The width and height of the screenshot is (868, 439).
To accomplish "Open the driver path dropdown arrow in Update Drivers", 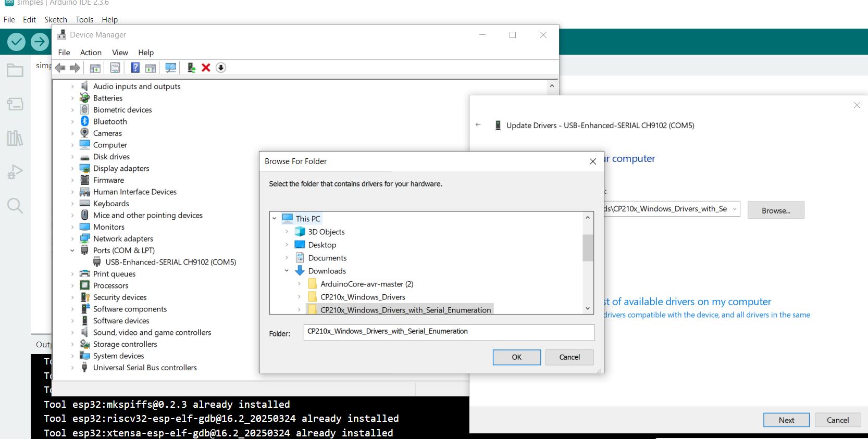I will [x=735, y=209].
